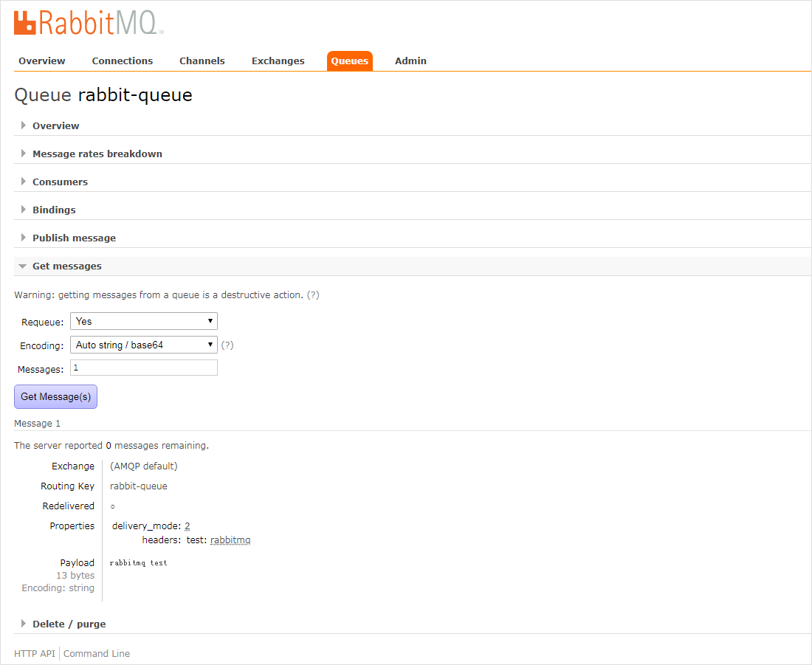812x665 pixels.
Task: Click the Message 1 heading
Action: click(38, 423)
